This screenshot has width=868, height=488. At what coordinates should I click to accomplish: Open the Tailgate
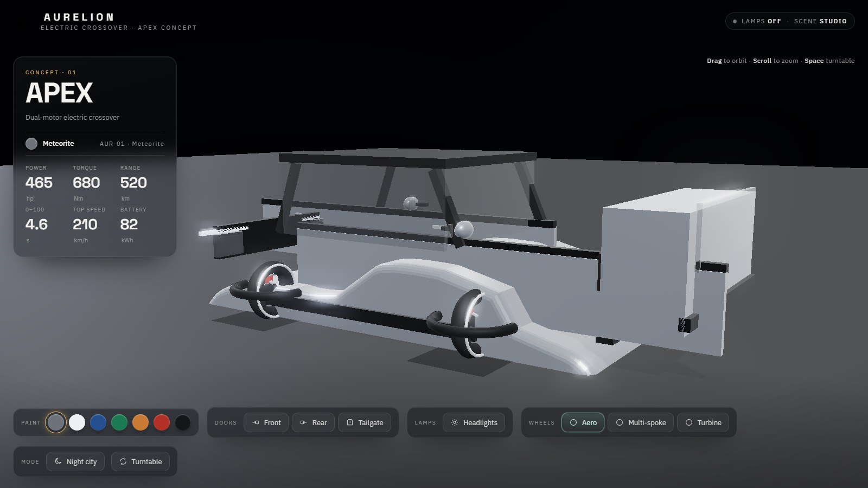[x=365, y=422]
